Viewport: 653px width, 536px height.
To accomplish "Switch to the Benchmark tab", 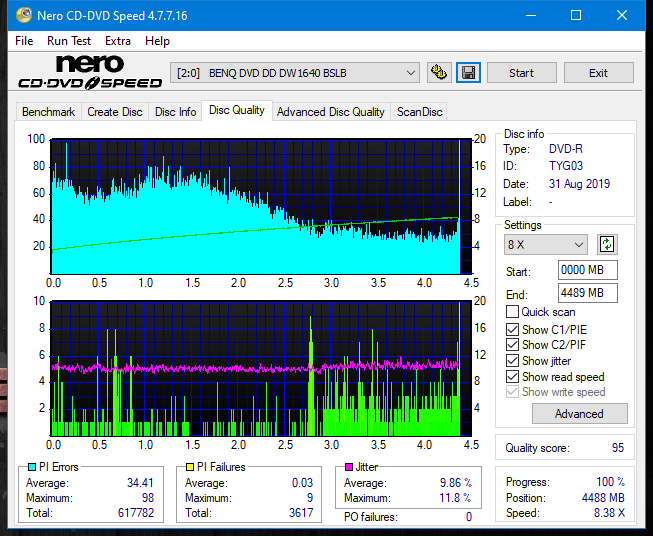I will click(x=49, y=112).
